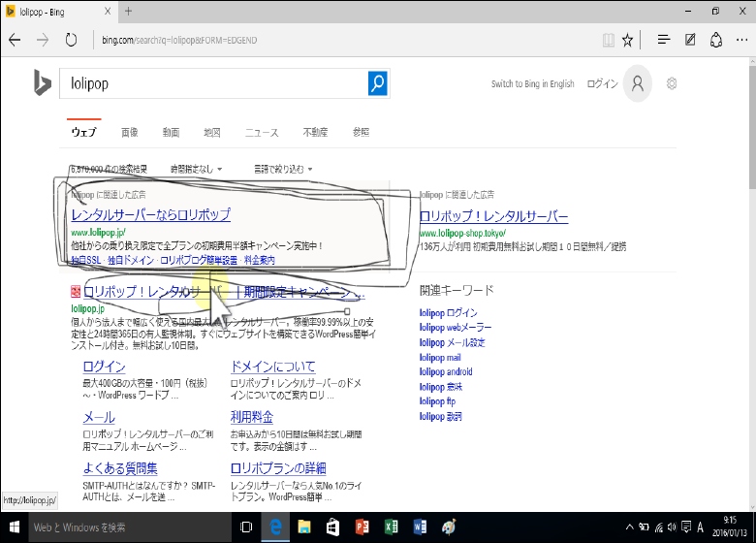Click related keyword lolipop mail
The width and height of the screenshot is (756, 543).
coord(440,358)
